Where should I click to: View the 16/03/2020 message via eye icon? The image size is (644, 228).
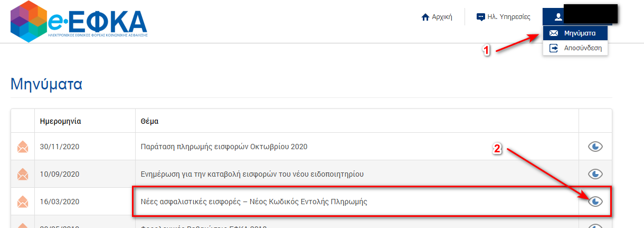pos(595,202)
